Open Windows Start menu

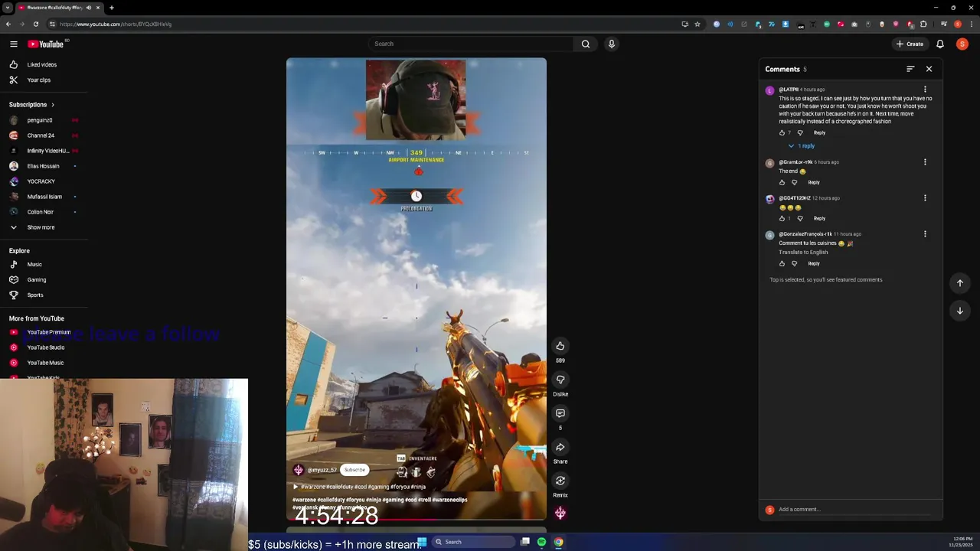[422, 542]
